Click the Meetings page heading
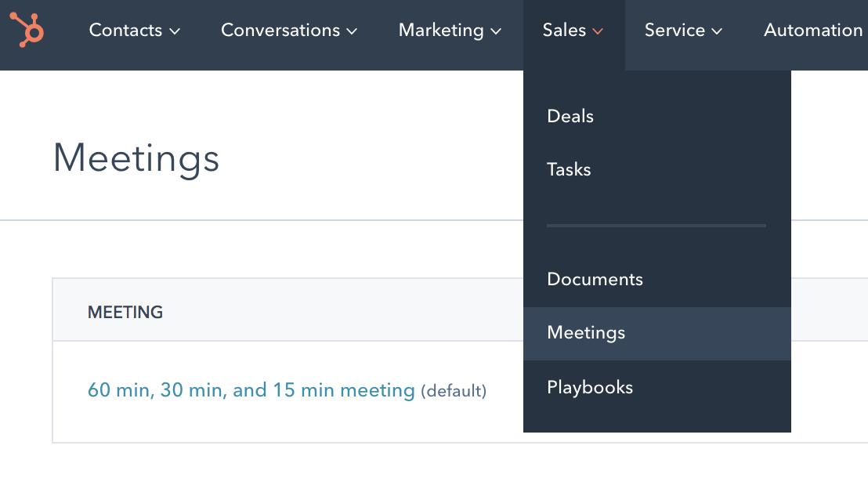868x478 pixels. pyautogui.click(x=136, y=159)
